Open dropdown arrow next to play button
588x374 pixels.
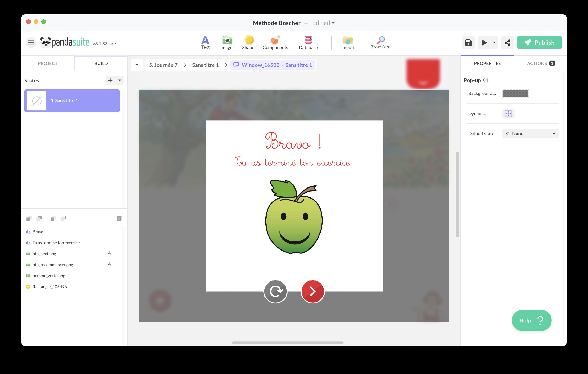[x=494, y=43]
